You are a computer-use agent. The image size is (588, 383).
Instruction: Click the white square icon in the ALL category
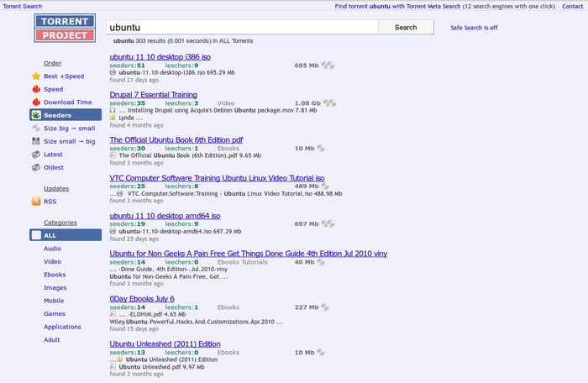(x=36, y=235)
